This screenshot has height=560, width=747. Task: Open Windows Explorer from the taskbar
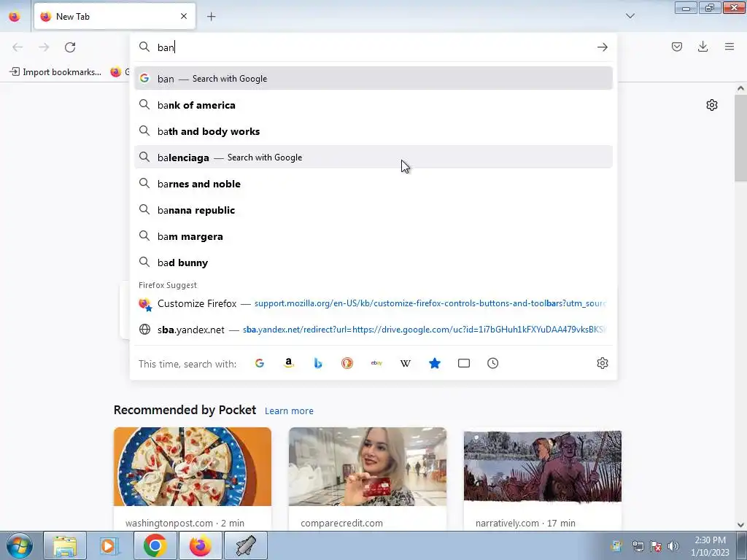click(x=65, y=545)
